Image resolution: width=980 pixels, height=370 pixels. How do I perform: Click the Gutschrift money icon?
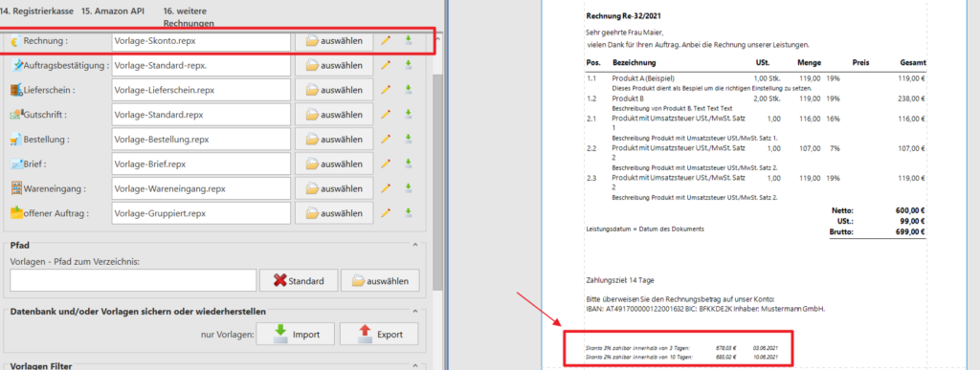pyautogui.click(x=17, y=115)
